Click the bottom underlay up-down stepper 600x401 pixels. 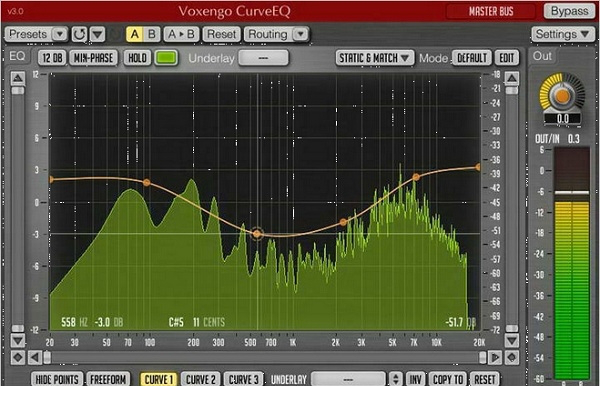tap(396, 380)
